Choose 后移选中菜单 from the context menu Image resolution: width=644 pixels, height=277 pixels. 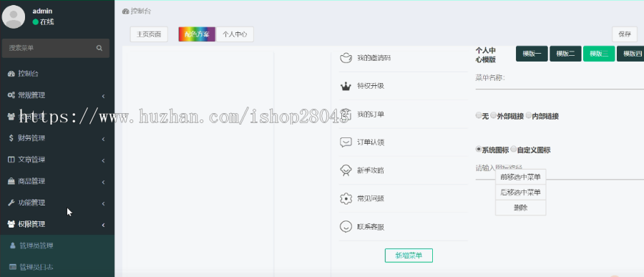click(x=520, y=193)
